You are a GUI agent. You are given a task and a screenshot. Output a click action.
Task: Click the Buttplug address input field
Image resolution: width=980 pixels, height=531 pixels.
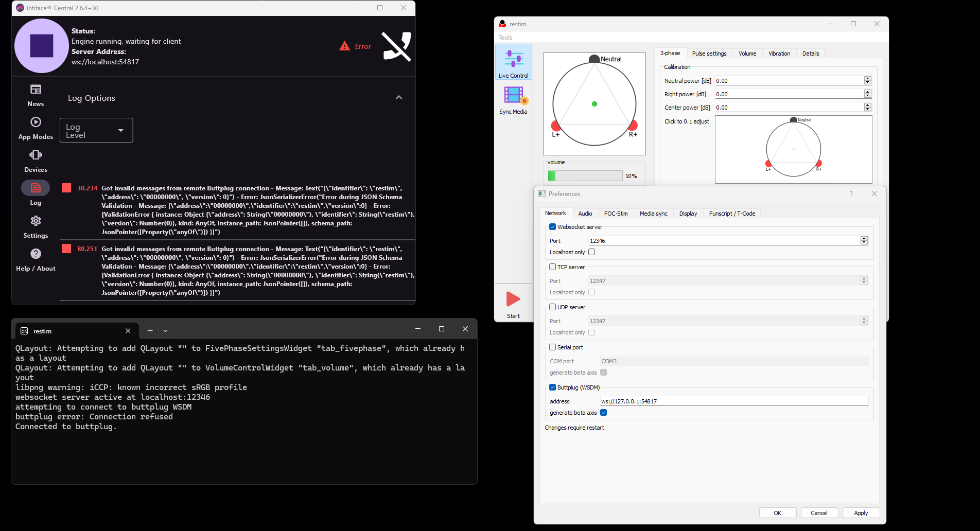click(734, 401)
